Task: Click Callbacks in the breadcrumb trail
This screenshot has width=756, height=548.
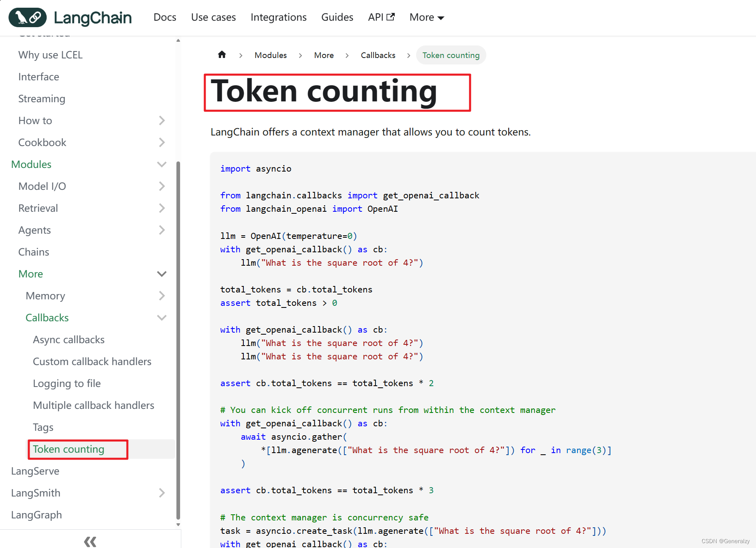Action: (x=378, y=55)
